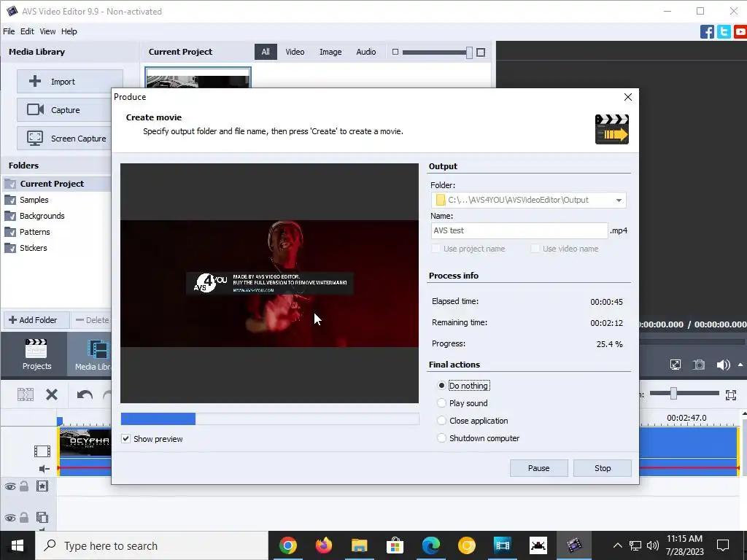Click the volume speaker icon in preview
747x560 pixels.
723,365
